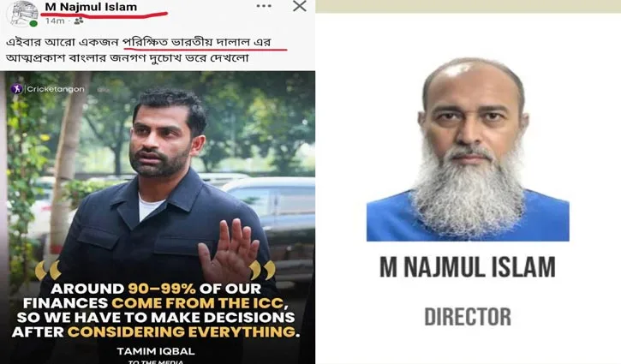Viewport: 621px width, 364px height.
Task: Open the shared post image with the quote
Action: (158, 218)
